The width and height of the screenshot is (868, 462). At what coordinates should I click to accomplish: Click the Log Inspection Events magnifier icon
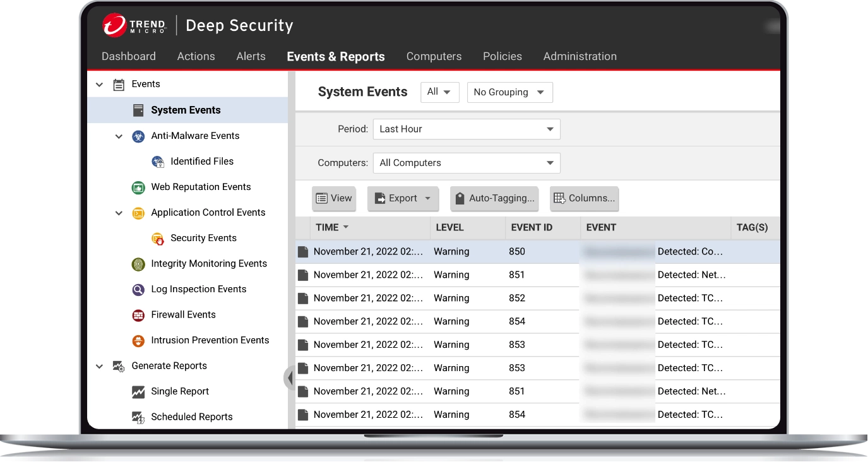pyautogui.click(x=138, y=290)
